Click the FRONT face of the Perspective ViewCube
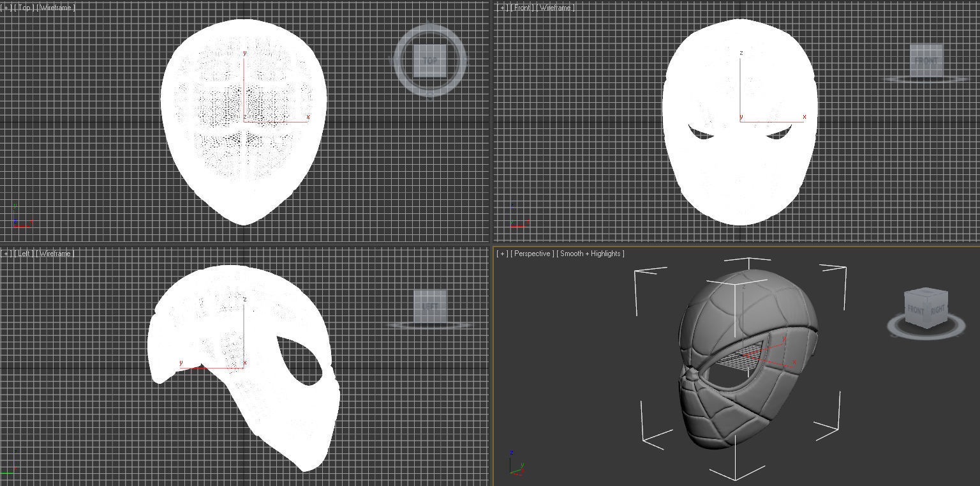The height and width of the screenshot is (486, 980). coord(917,311)
